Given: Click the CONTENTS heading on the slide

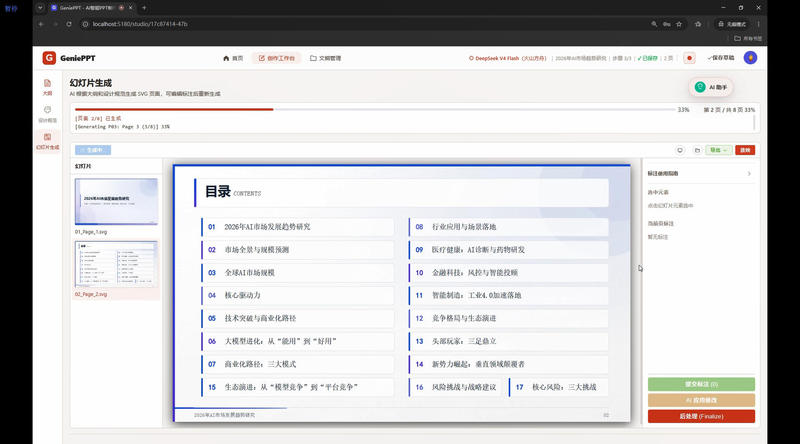Looking at the screenshot, I should tap(247, 194).
